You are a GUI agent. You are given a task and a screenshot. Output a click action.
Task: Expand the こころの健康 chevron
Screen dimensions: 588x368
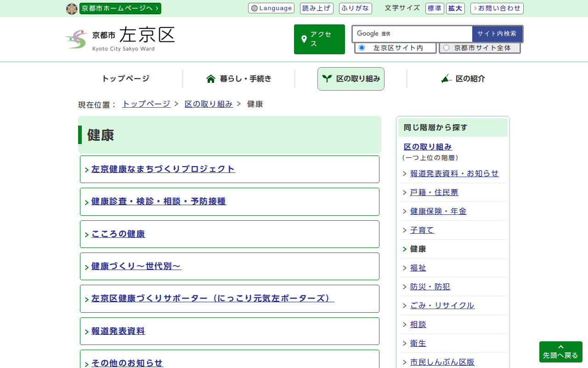tap(87, 235)
